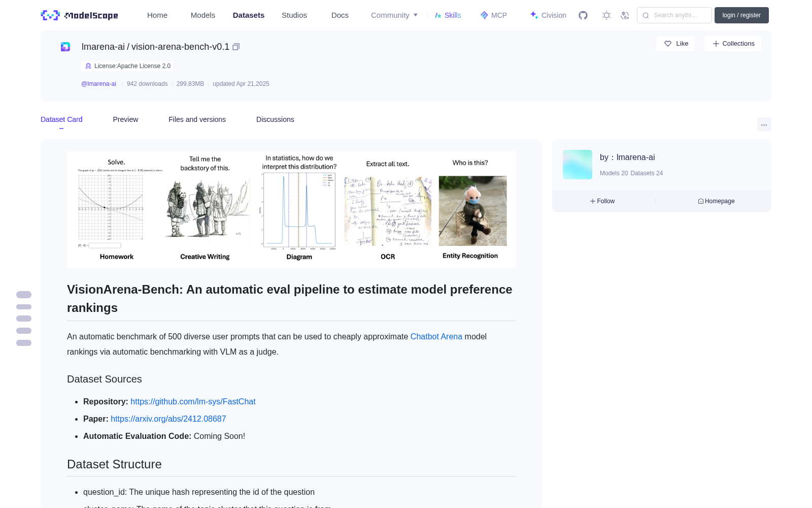
Task: Toggle the light/dark theme icon
Action: (x=606, y=15)
